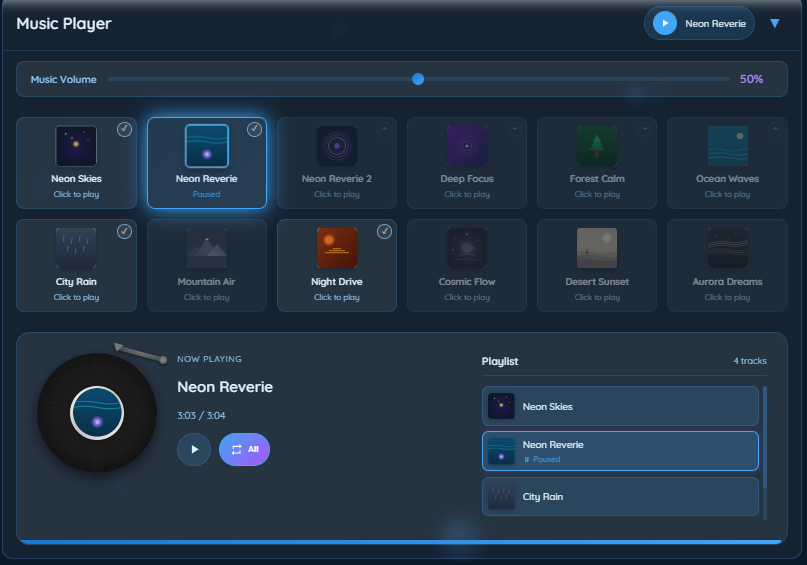Select City Rain in the playlist
Image resolution: width=807 pixels, height=565 pixels.
pyautogui.click(x=620, y=497)
